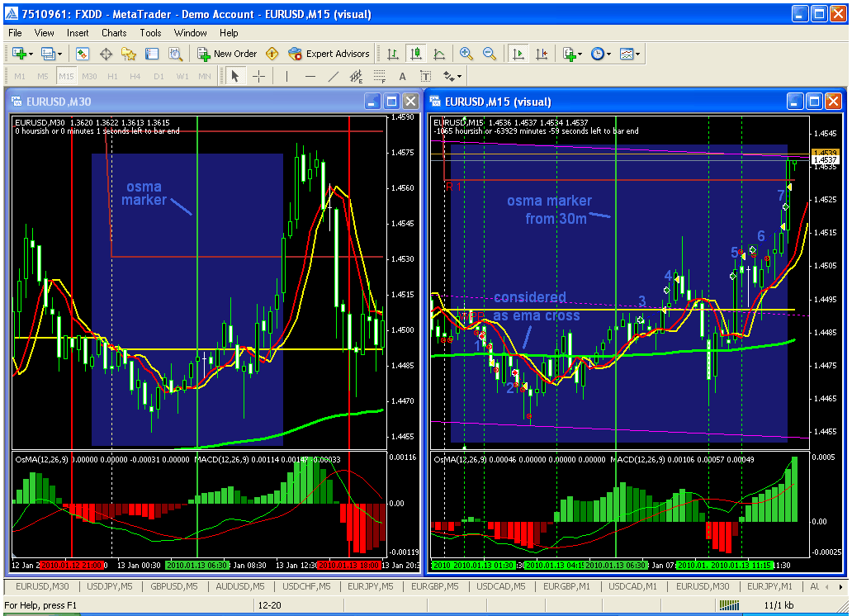Open the Periods clock icon
This screenshot has width=852, height=616.
coord(597,54)
